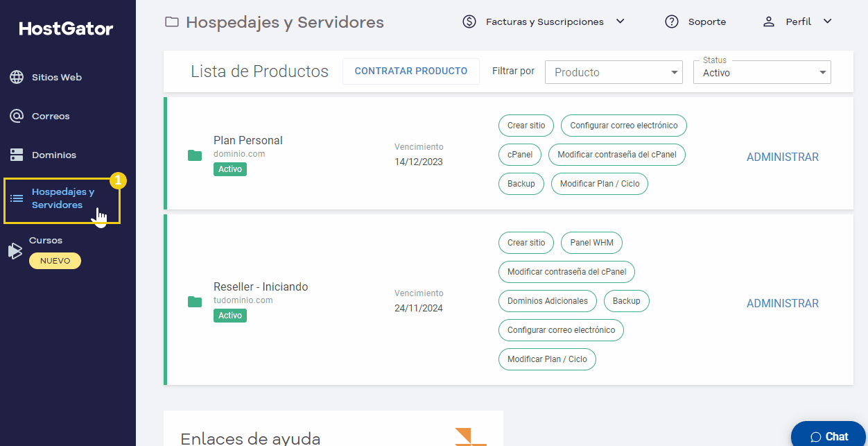Click the Activo badge under Plan Personal
The height and width of the screenshot is (446, 868).
point(230,169)
